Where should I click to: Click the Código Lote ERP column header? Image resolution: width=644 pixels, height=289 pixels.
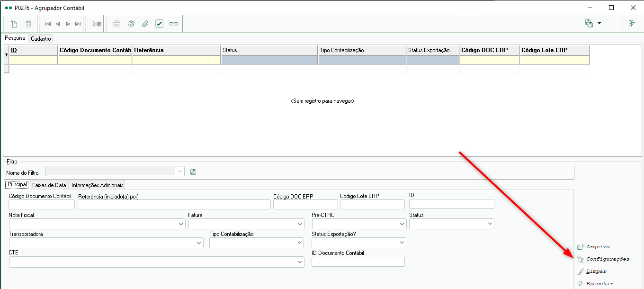tap(555, 50)
